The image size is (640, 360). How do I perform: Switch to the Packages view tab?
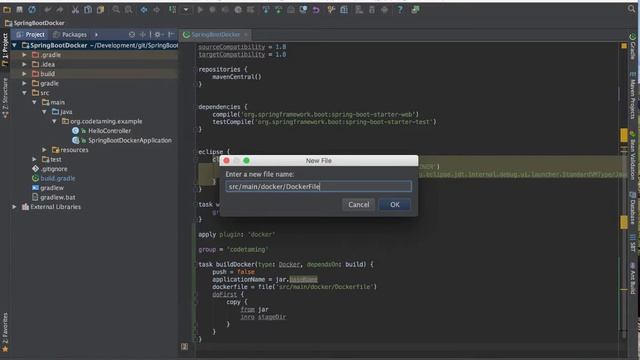click(70, 35)
